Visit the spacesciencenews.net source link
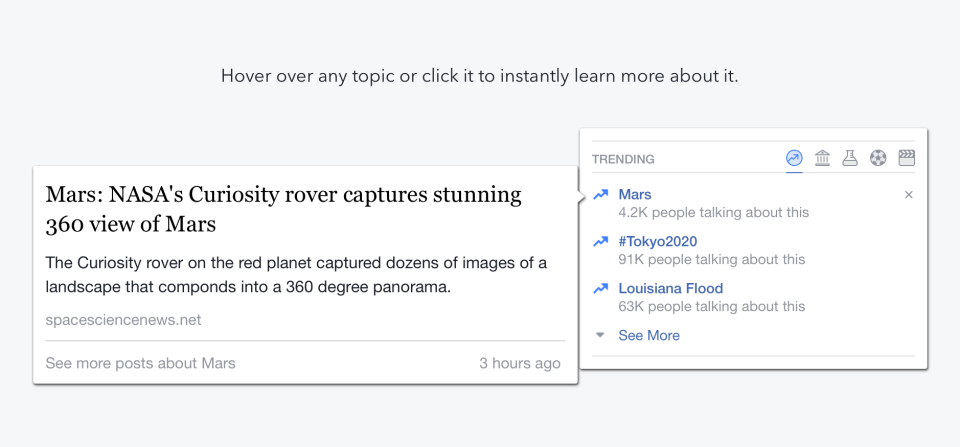The width and height of the screenshot is (960, 447). pyautogui.click(x=123, y=320)
